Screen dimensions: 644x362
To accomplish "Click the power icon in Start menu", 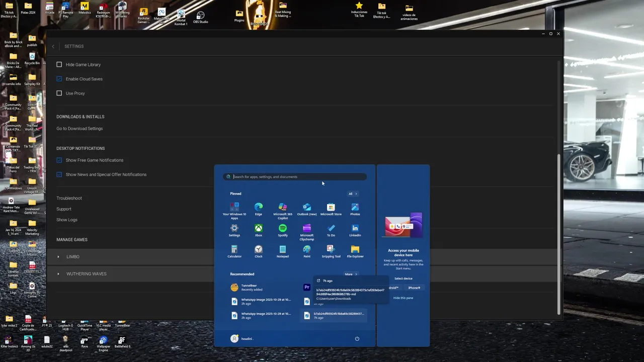I will pyautogui.click(x=357, y=339).
